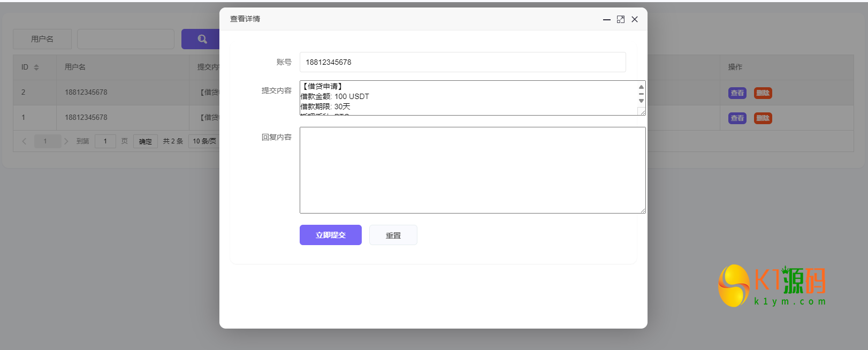The image size is (868, 350).
Task: Click username 18812345678 in row 2
Action: coord(86,93)
